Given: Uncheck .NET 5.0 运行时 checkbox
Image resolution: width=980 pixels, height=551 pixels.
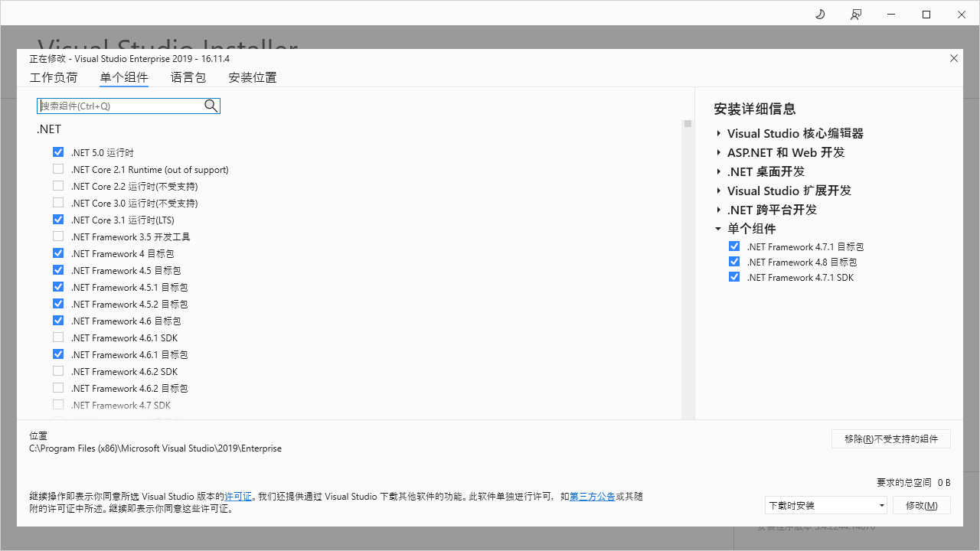Looking at the screenshot, I should point(58,152).
